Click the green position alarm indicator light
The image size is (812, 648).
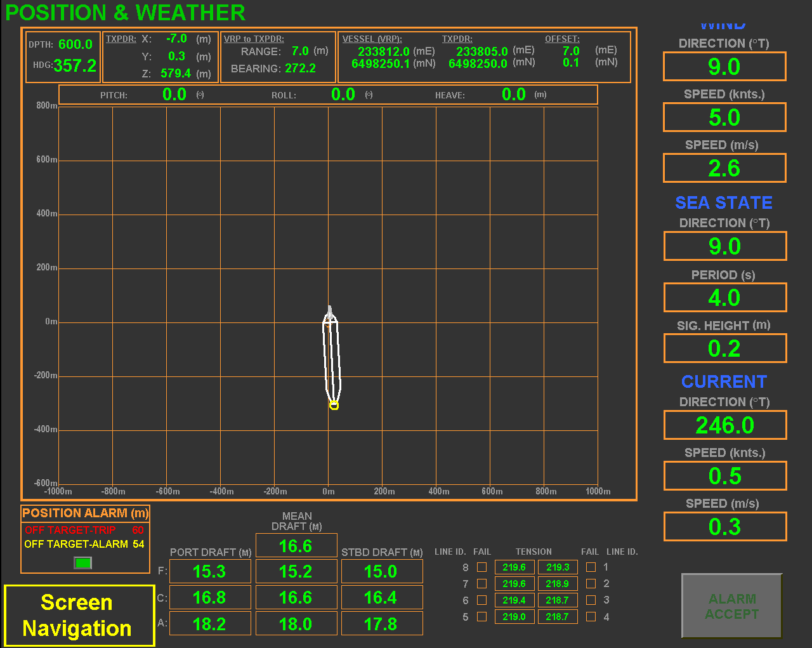83,562
